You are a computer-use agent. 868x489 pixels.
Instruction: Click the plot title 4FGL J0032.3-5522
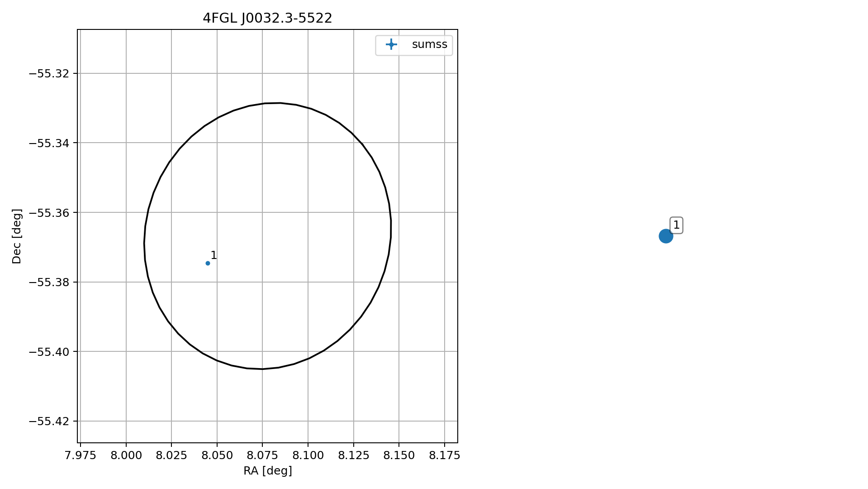267,18
